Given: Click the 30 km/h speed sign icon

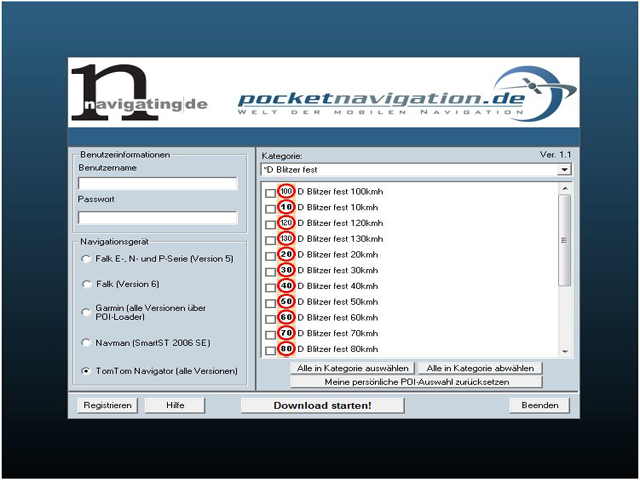Looking at the screenshot, I should click(286, 270).
